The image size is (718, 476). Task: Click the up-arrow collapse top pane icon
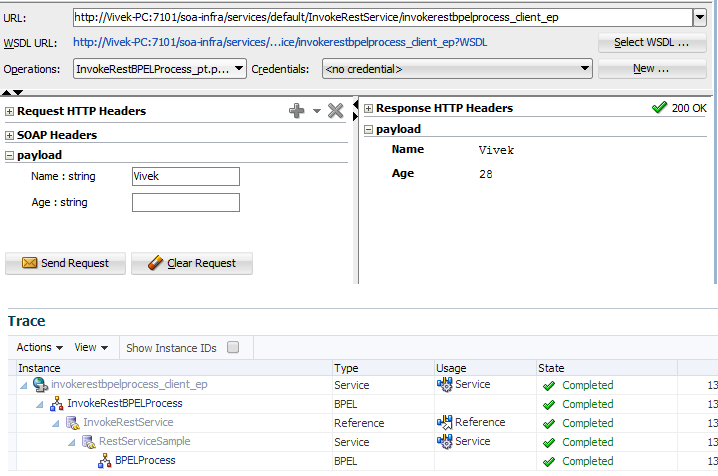[6, 92]
